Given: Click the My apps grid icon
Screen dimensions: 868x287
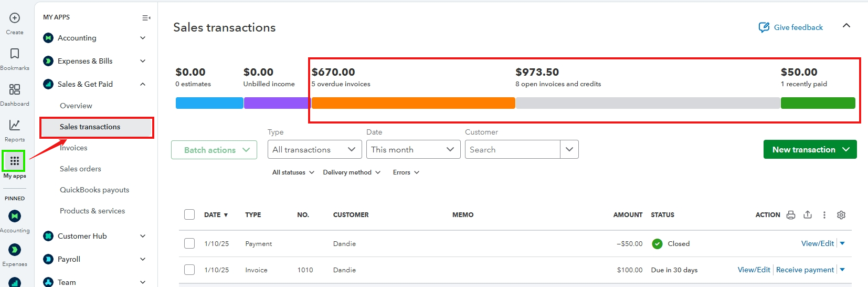Looking at the screenshot, I should point(15,161).
